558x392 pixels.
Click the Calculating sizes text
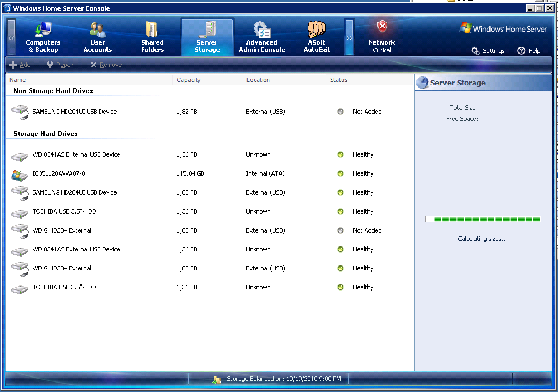tap(483, 239)
